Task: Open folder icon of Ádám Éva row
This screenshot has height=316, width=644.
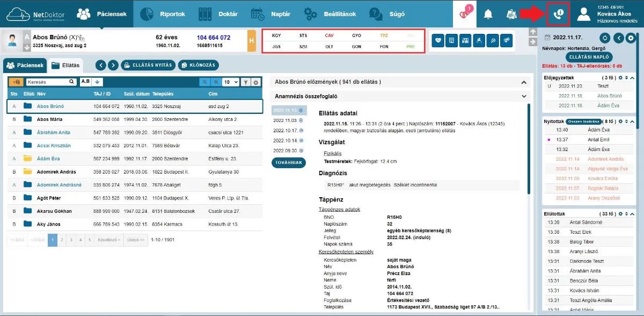Action: pyautogui.click(x=28, y=158)
